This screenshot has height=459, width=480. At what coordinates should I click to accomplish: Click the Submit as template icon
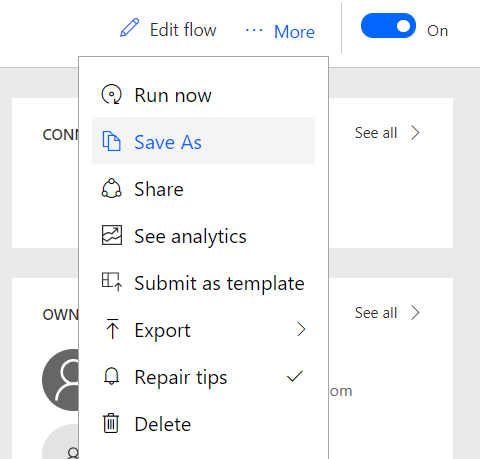(112, 282)
